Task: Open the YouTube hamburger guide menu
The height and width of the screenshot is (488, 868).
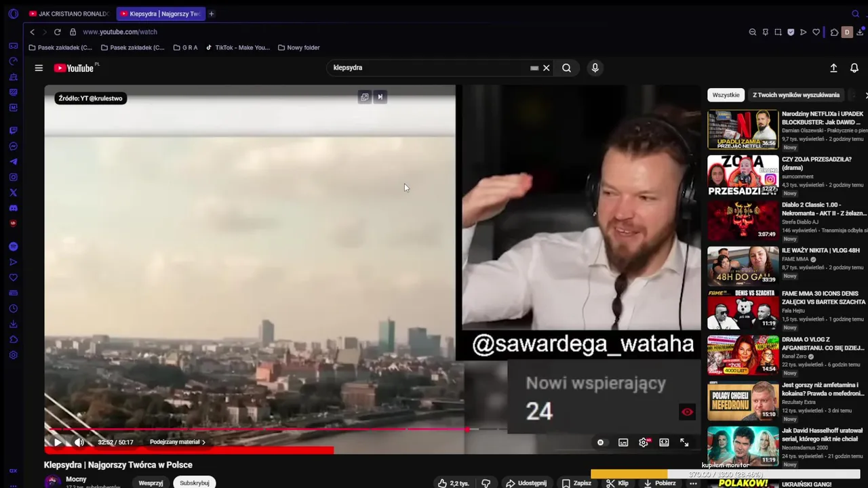Action: [x=39, y=68]
